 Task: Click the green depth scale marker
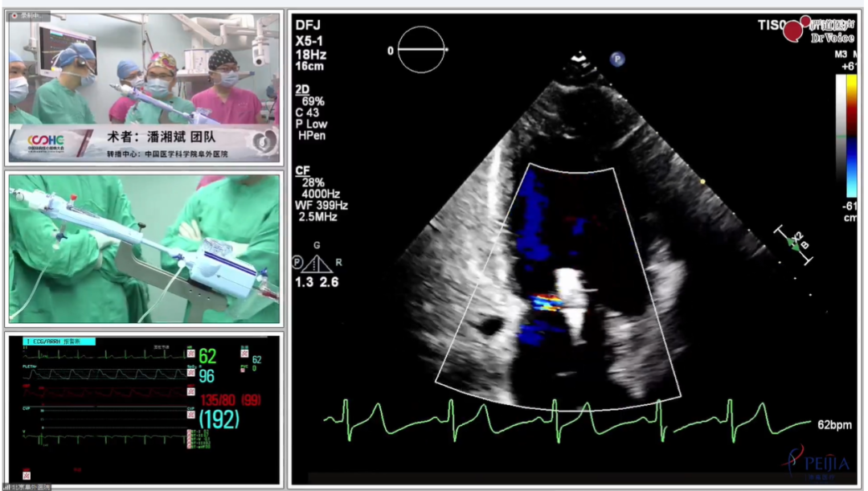tap(794, 243)
